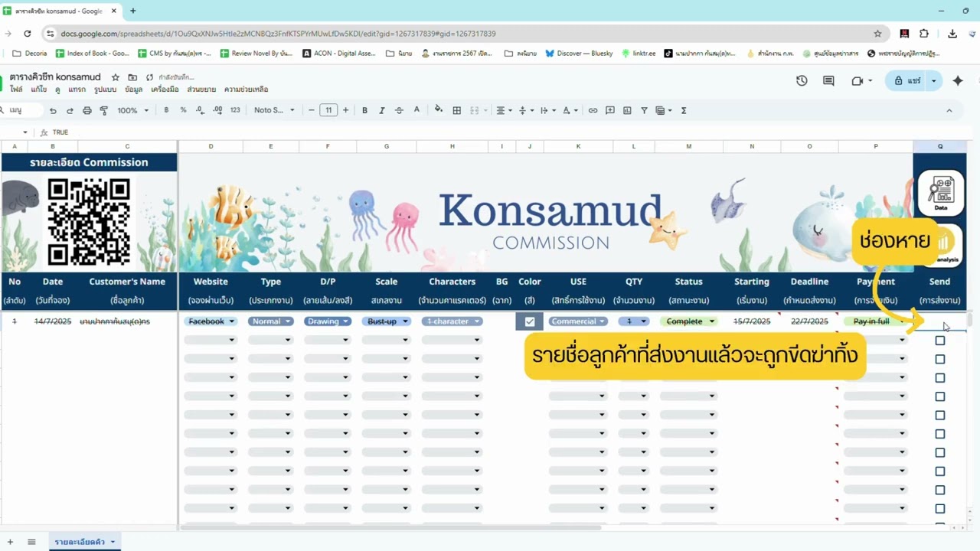Open the Decoria bookmark

[30, 54]
